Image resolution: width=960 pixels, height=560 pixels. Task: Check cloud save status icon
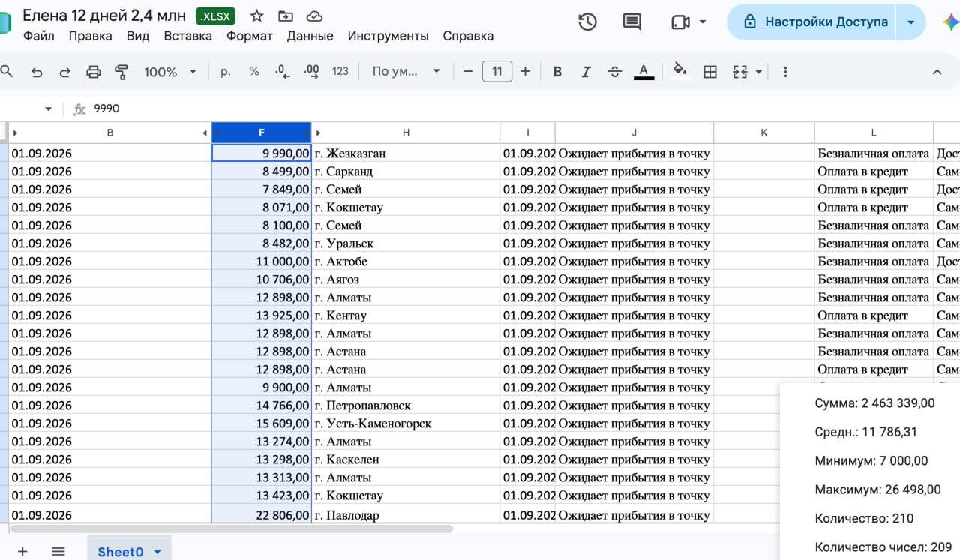pos(315,16)
